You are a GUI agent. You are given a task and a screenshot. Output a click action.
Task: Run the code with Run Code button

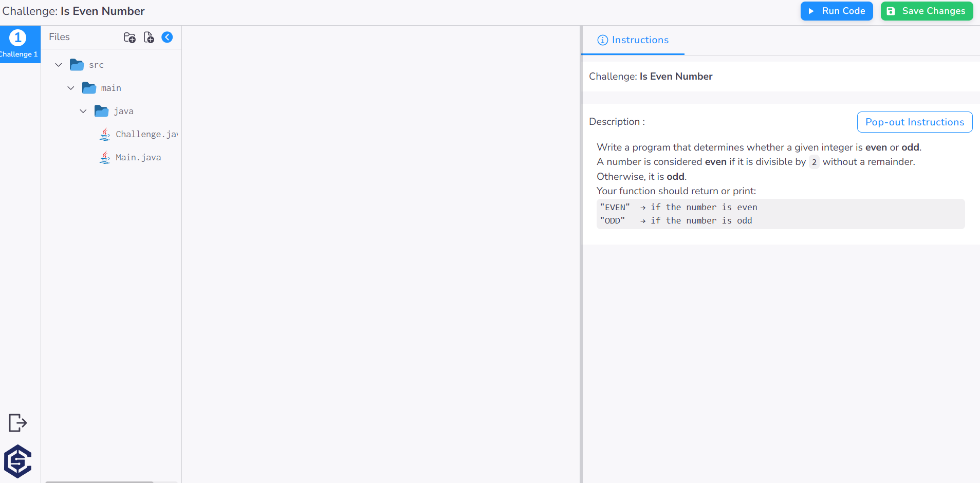coord(836,11)
